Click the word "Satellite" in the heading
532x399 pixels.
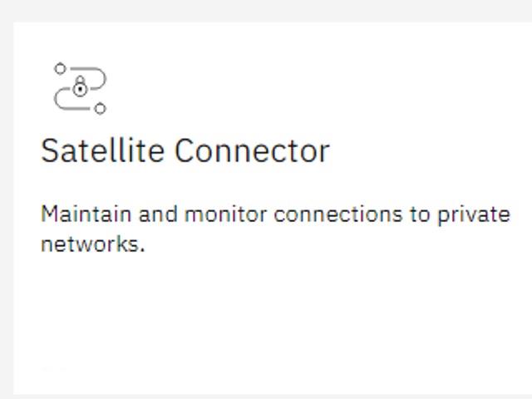(102, 150)
